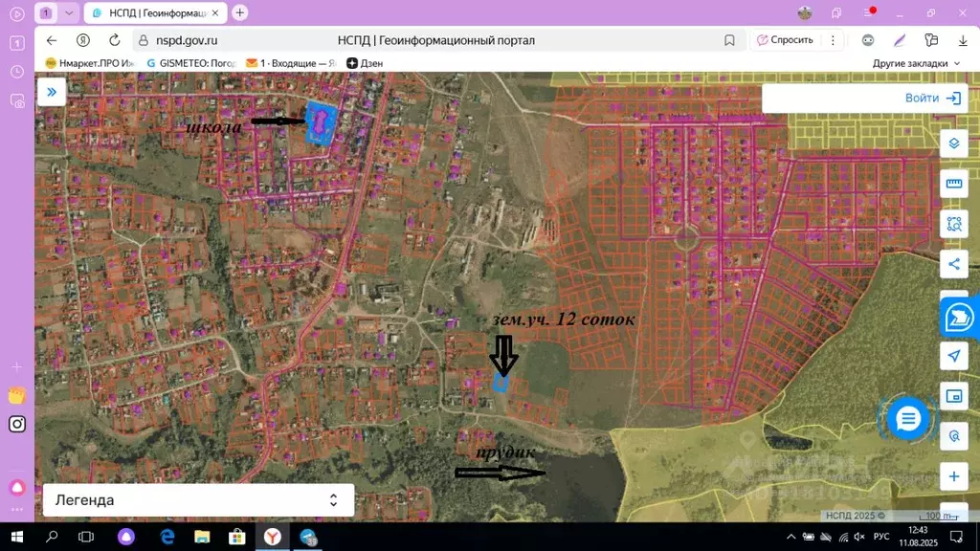The width and height of the screenshot is (980, 551).
Task: Expand the left sidebar with double chevron
Action: click(51, 92)
